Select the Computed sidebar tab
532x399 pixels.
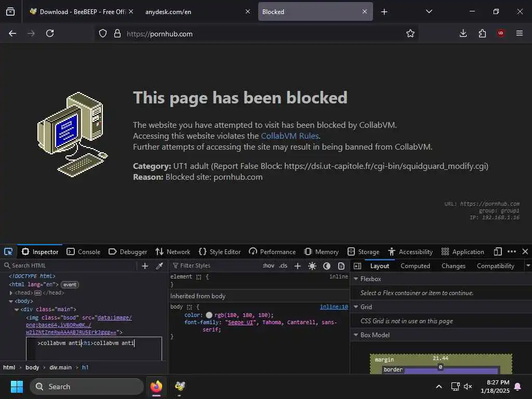[x=415, y=266]
